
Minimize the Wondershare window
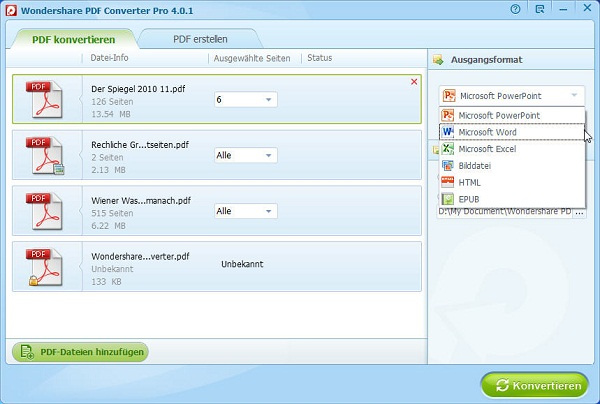point(563,9)
